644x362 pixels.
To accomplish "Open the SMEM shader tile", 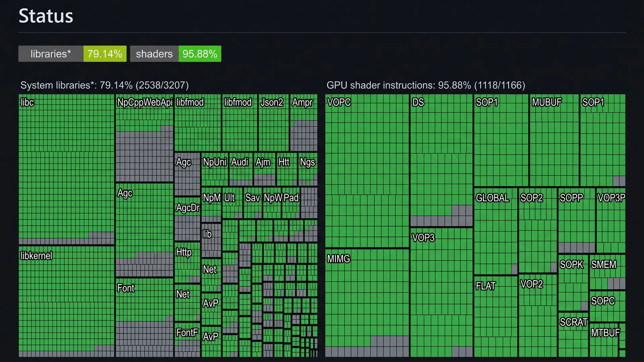I will [x=607, y=272].
